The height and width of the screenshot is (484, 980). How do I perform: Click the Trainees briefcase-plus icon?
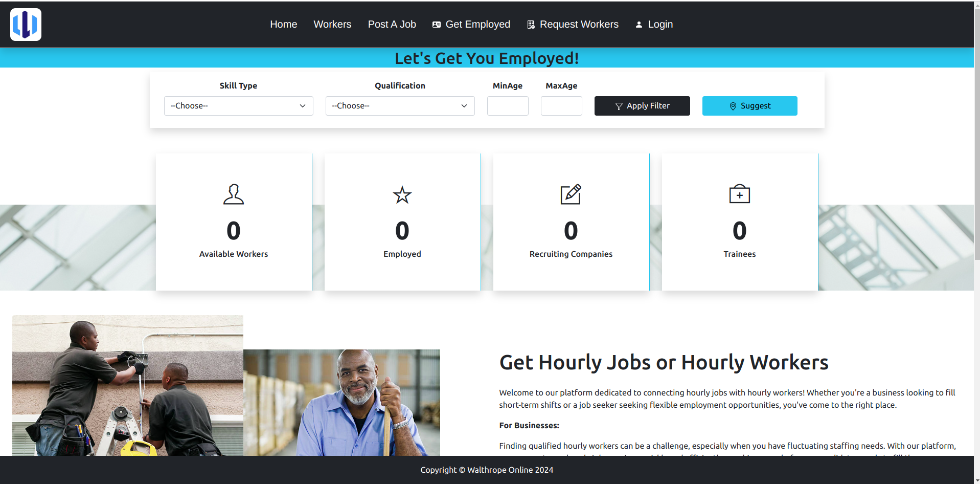739,194
